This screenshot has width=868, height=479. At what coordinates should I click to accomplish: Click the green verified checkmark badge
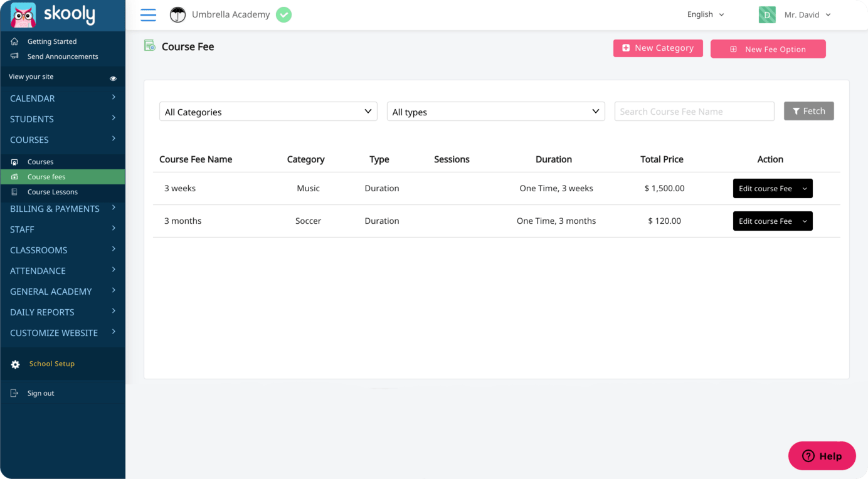tap(283, 15)
